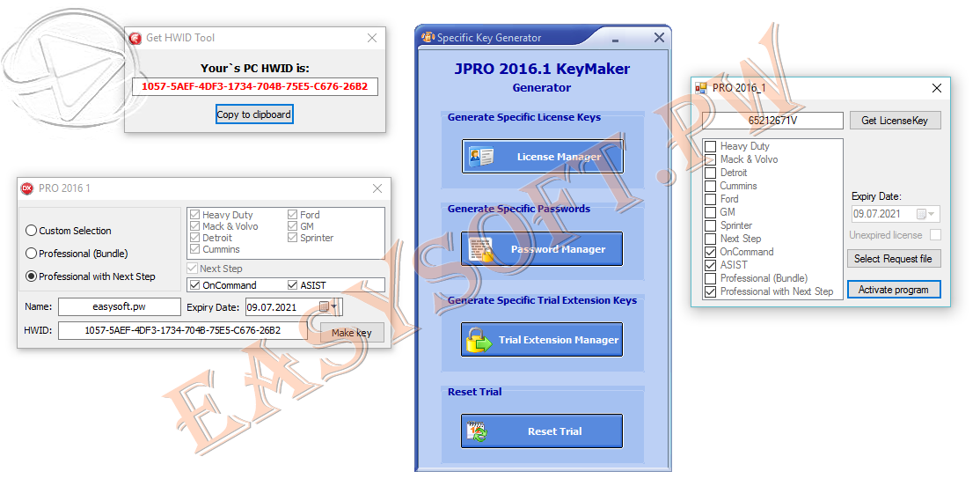Screen dimensions: 980x501
Task: Check Sprinter in the PRO 2016_1 list
Action: click(710, 225)
